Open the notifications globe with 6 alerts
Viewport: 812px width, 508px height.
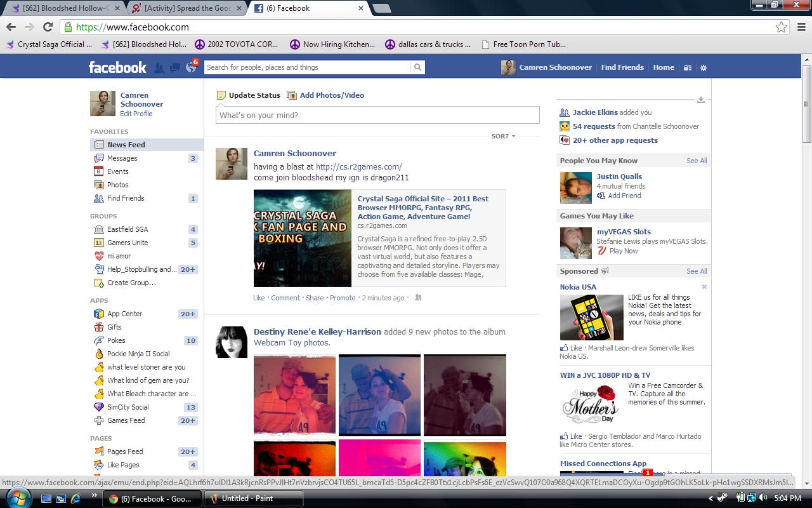191,67
